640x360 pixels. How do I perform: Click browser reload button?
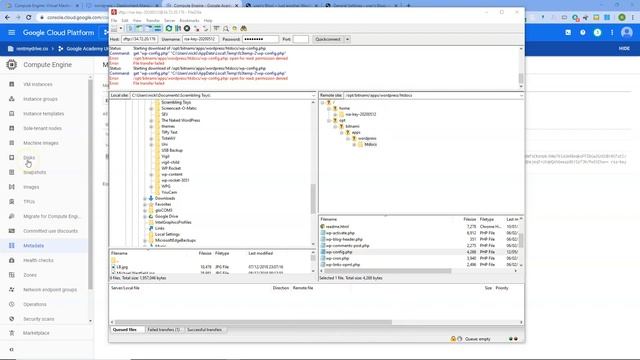coord(29,17)
